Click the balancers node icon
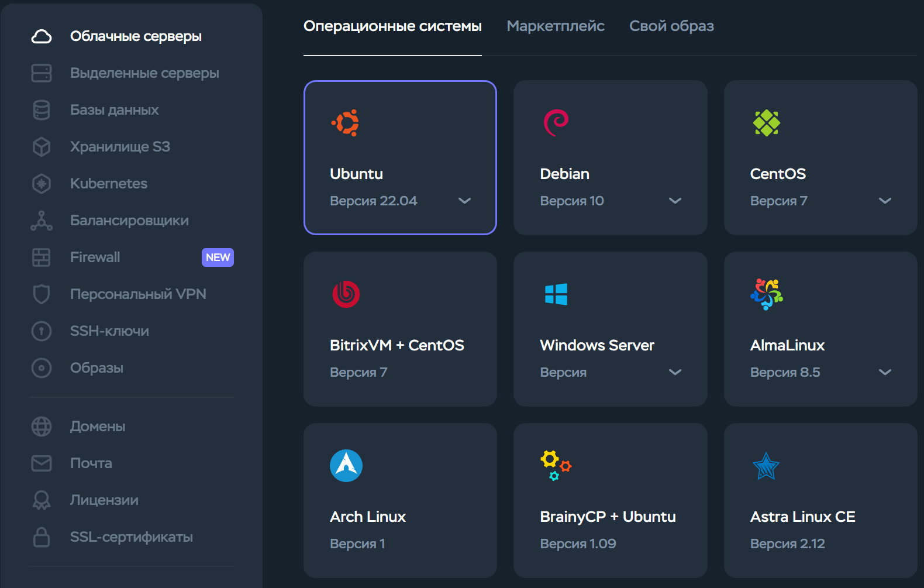 [42, 221]
